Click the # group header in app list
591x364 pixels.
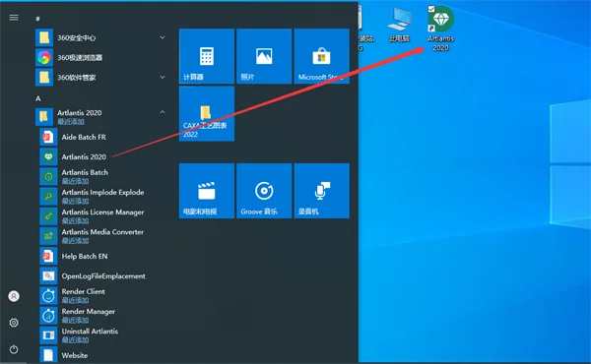pyautogui.click(x=37, y=19)
